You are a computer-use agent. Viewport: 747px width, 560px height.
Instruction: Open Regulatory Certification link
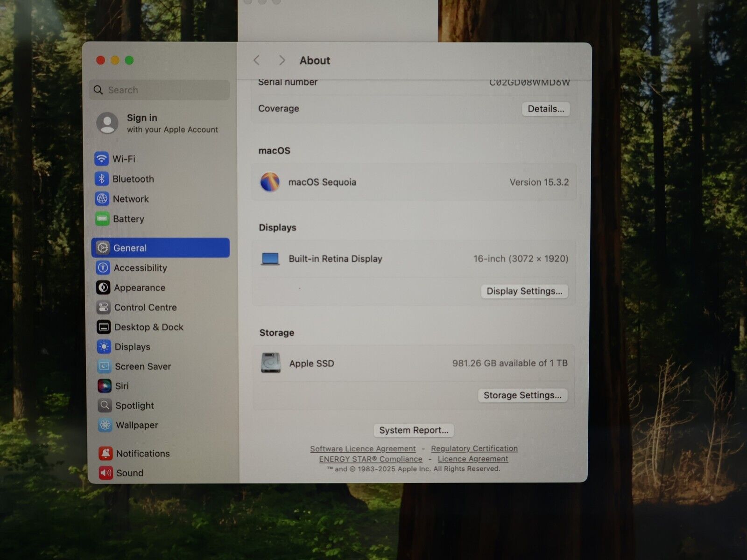(x=474, y=448)
